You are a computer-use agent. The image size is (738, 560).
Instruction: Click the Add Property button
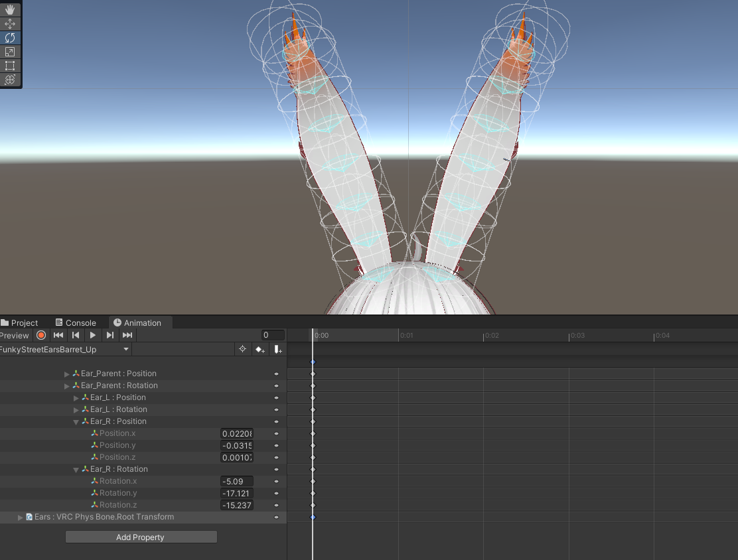click(x=141, y=537)
